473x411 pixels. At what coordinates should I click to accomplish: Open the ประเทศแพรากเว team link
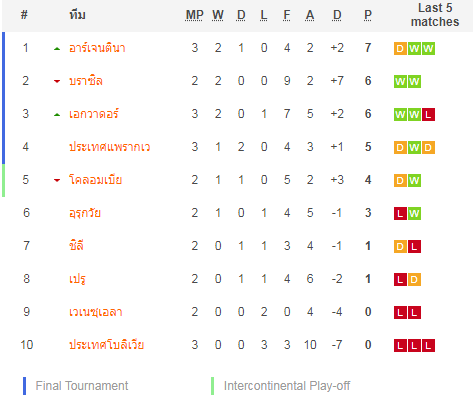click(x=110, y=147)
